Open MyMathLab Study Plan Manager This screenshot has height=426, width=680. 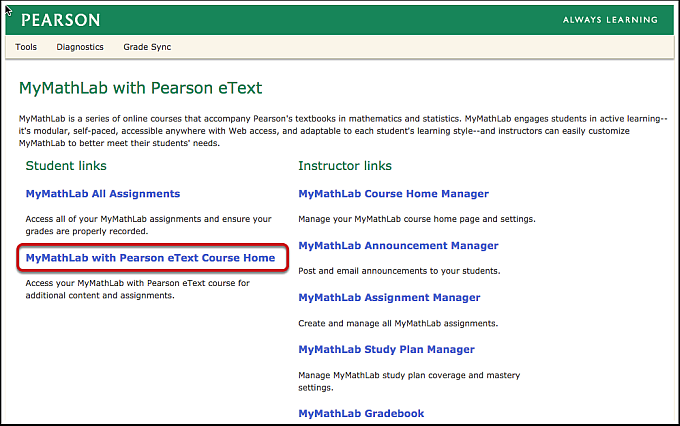(x=386, y=350)
